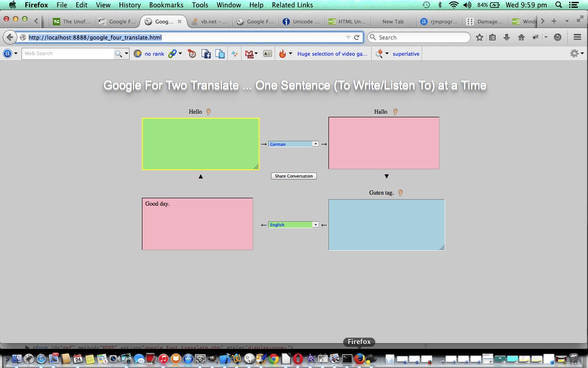Open Chrome from the dock
Image resolution: width=588 pixels, height=368 pixels.
coord(273,359)
